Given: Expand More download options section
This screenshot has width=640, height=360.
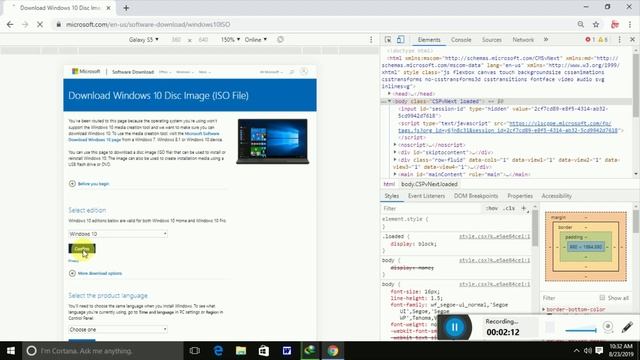Looking at the screenshot, I should [x=96, y=273].
